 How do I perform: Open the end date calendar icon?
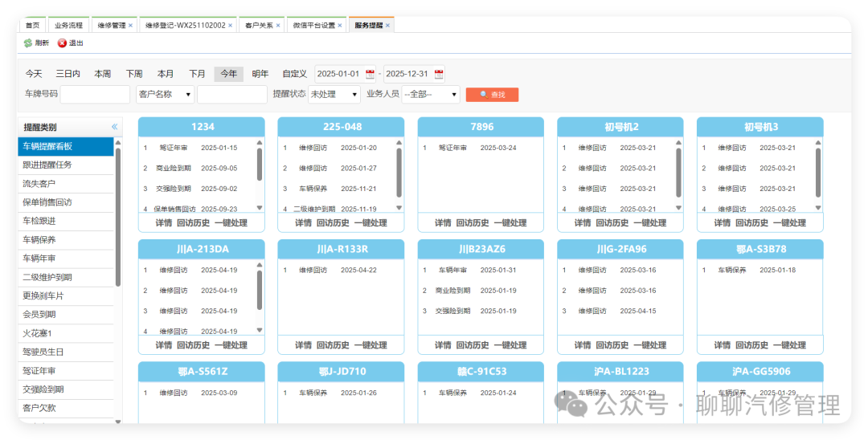click(439, 74)
